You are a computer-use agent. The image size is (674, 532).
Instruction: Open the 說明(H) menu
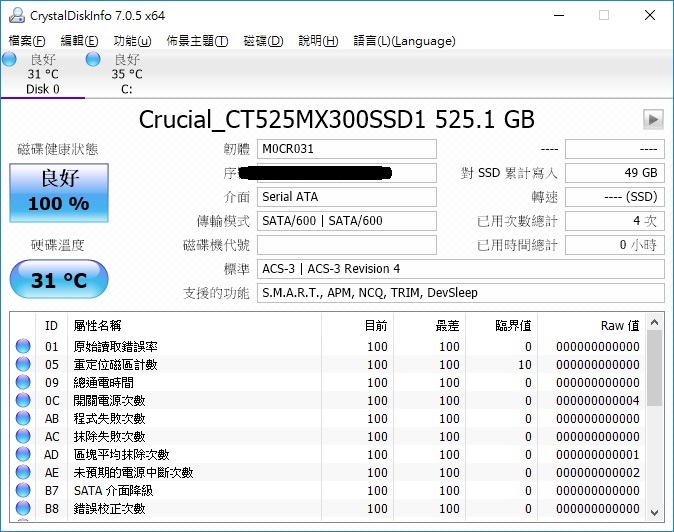pyautogui.click(x=318, y=41)
